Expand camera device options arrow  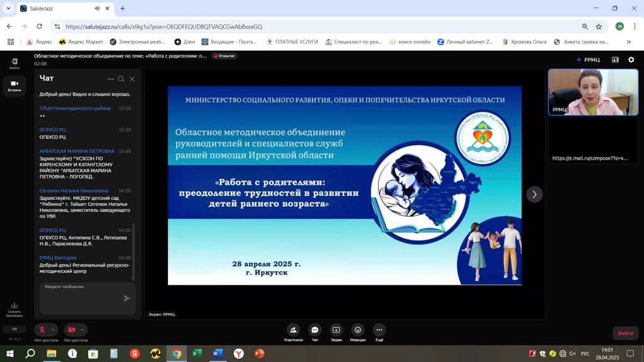[x=82, y=330]
